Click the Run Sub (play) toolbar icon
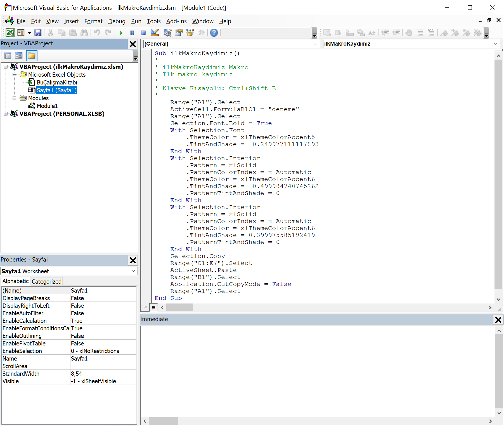This screenshot has height=426, width=504. tap(121, 33)
